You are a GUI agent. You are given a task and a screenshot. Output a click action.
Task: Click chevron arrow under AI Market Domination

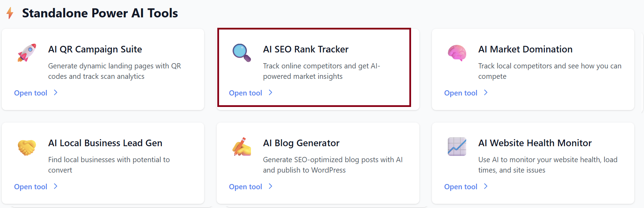pyautogui.click(x=486, y=93)
